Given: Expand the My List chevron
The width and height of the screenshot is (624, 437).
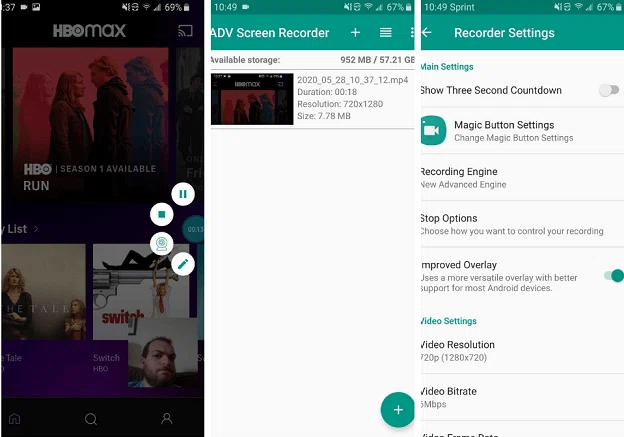Looking at the screenshot, I should tap(36, 229).
